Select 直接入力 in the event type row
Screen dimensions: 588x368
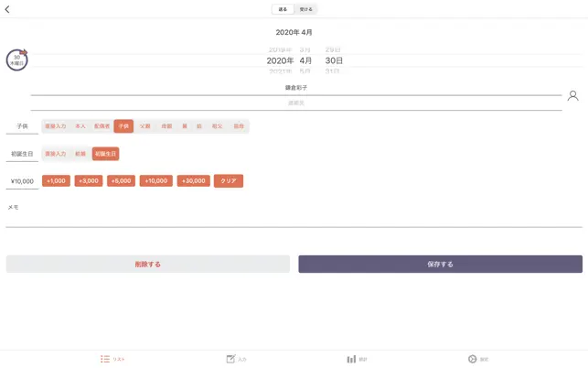(56, 154)
